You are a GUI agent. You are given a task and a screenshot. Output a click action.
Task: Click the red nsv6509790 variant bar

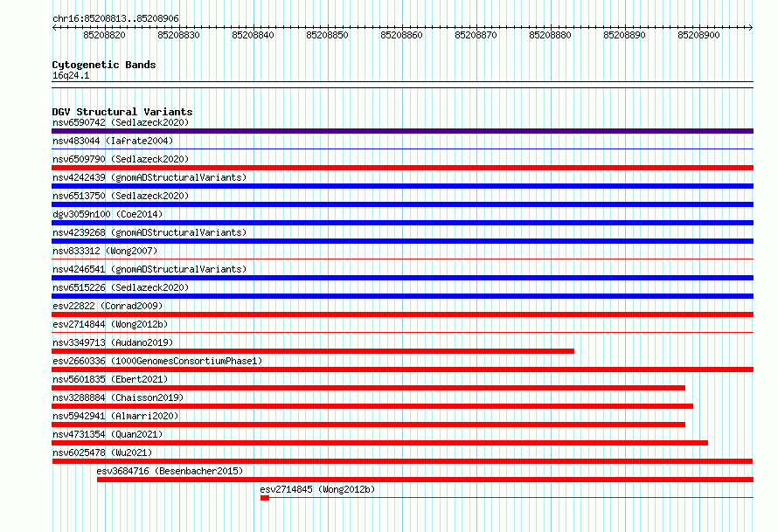[x=402, y=168]
